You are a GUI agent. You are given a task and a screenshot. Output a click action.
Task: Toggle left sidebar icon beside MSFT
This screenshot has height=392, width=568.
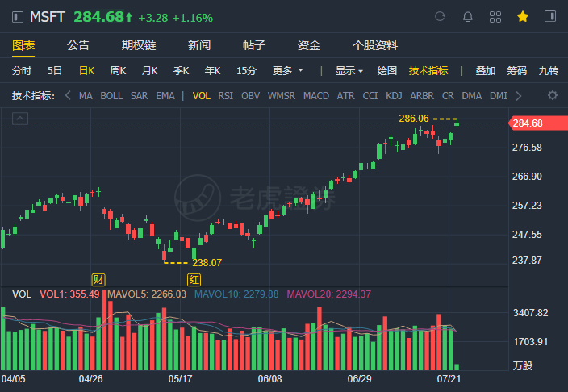coord(18,17)
